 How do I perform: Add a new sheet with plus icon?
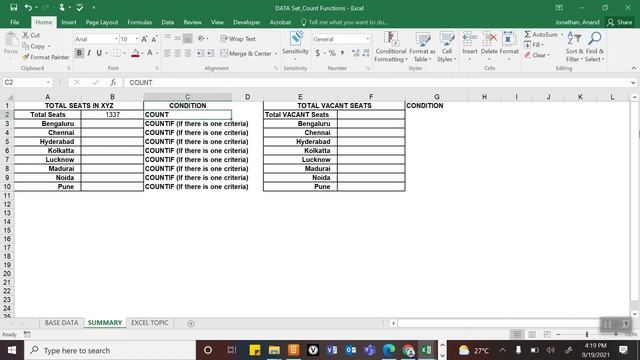click(x=191, y=323)
